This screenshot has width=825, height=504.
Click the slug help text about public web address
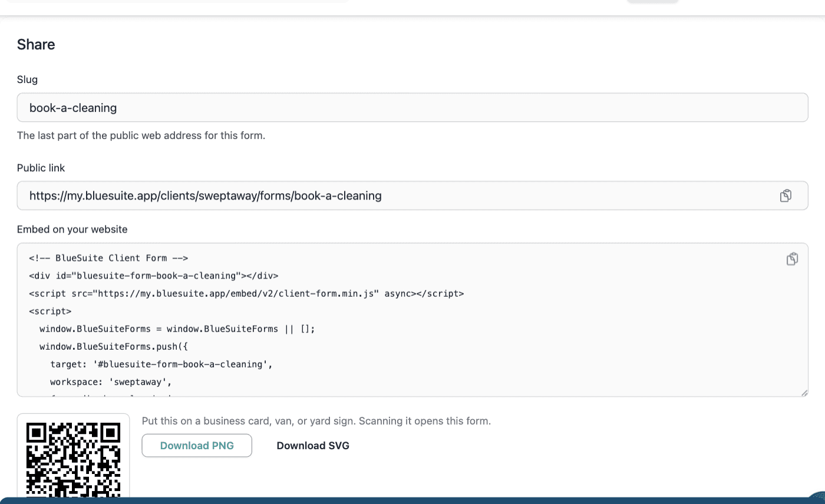coord(141,135)
